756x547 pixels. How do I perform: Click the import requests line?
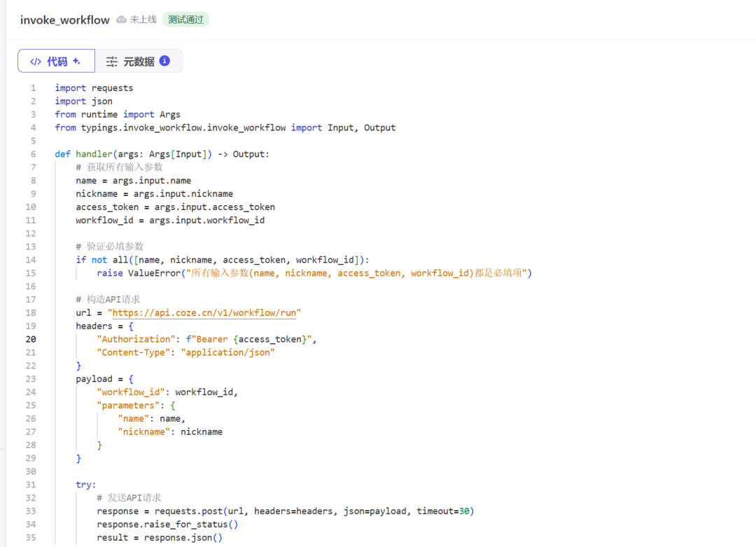tap(94, 88)
